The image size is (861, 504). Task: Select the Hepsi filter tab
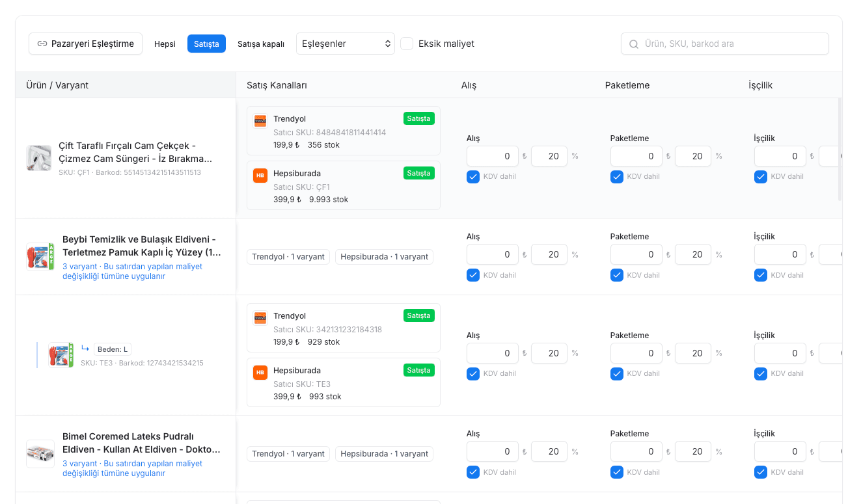(165, 44)
